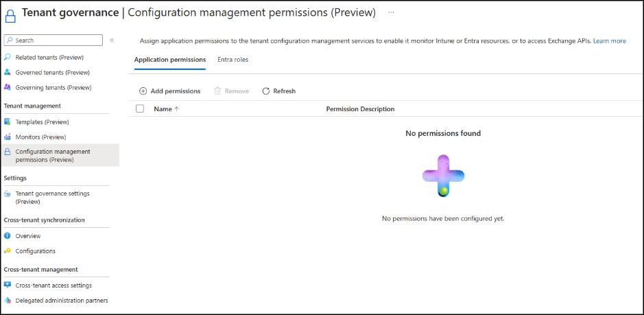The width and height of the screenshot is (644, 315).
Task: Click the Overview info icon
Action: pos(8,235)
